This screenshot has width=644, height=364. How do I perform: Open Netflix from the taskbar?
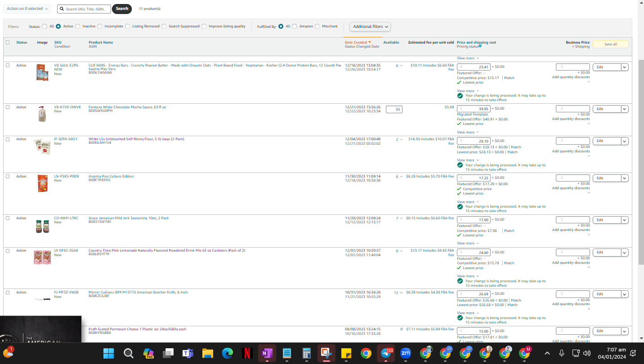[x=247, y=353]
